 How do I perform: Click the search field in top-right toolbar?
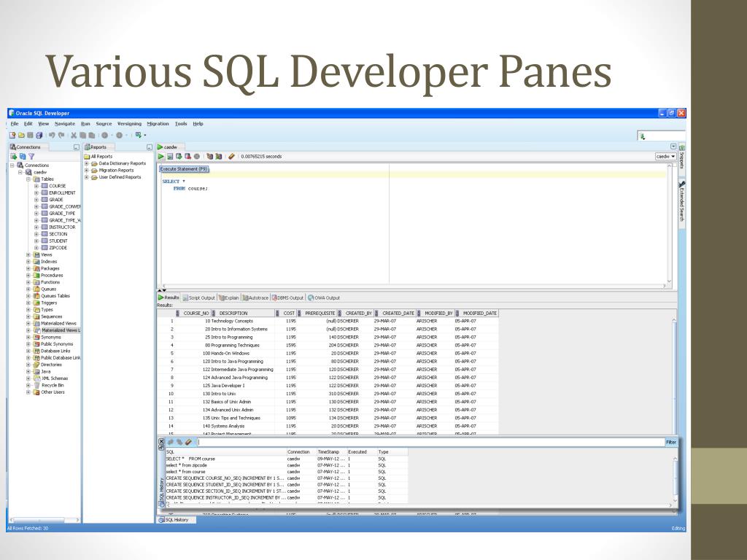tap(662, 136)
